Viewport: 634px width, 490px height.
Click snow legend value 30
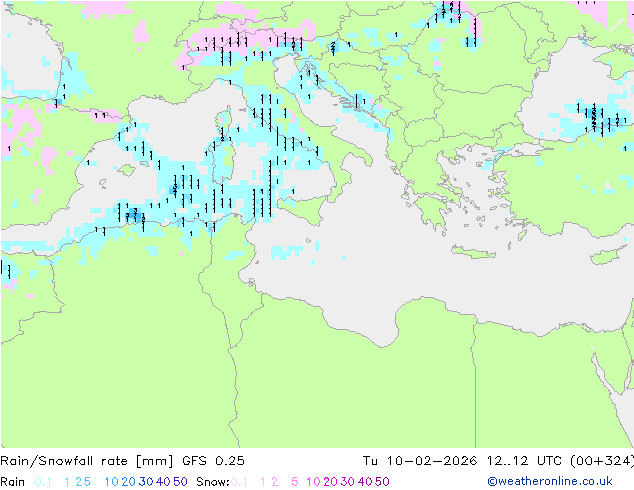[x=348, y=482]
